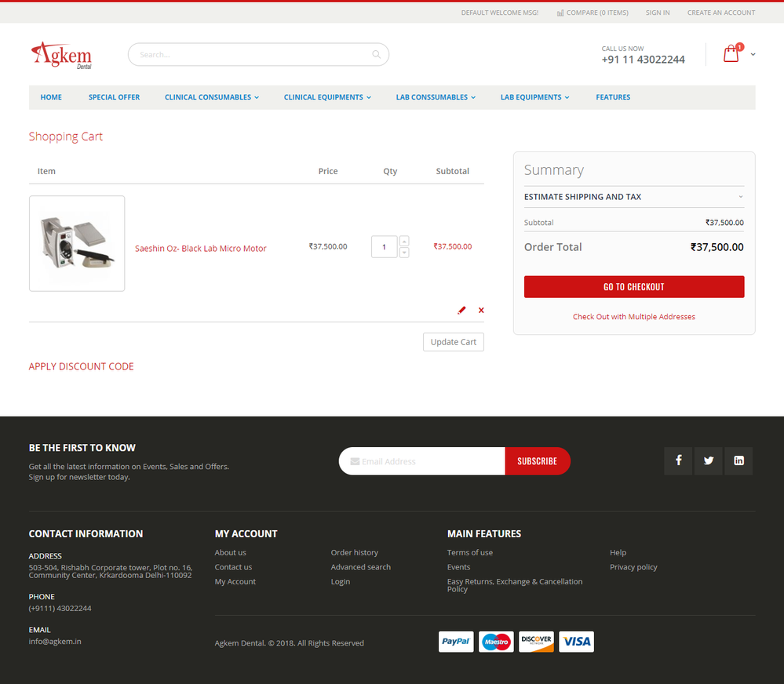Select the Features menu item
The height and width of the screenshot is (684, 784).
(613, 97)
